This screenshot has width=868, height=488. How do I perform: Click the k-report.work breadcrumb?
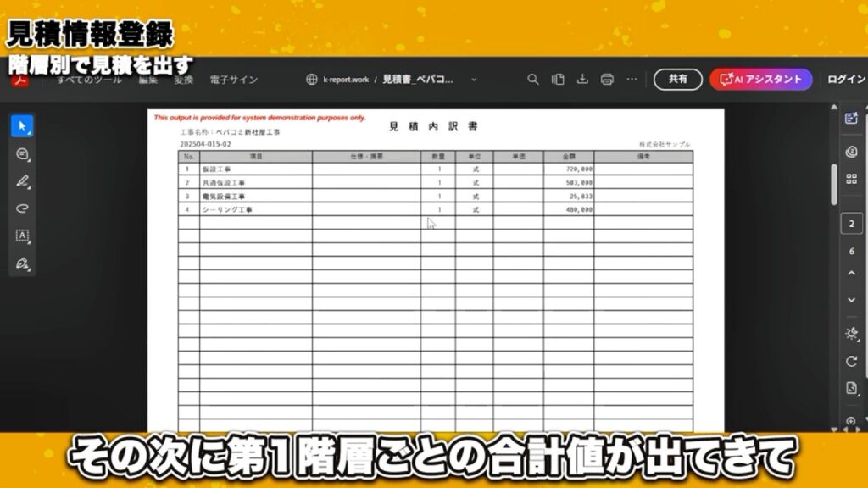coord(346,80)
